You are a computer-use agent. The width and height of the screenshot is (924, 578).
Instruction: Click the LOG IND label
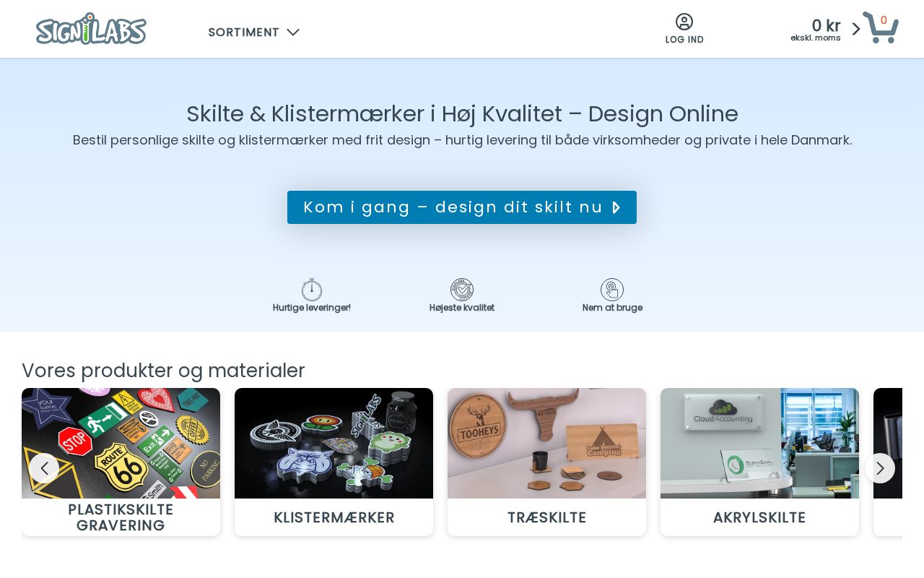point(684,40)
